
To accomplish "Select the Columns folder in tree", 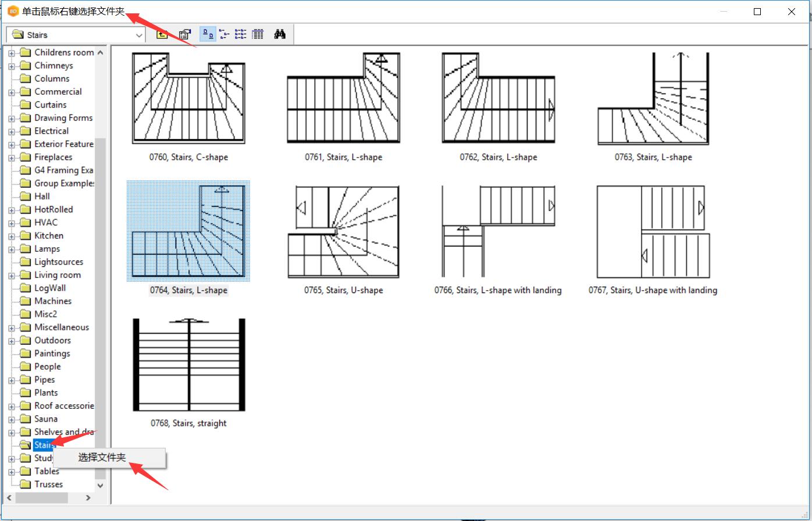I will click(x=52, y=78).
